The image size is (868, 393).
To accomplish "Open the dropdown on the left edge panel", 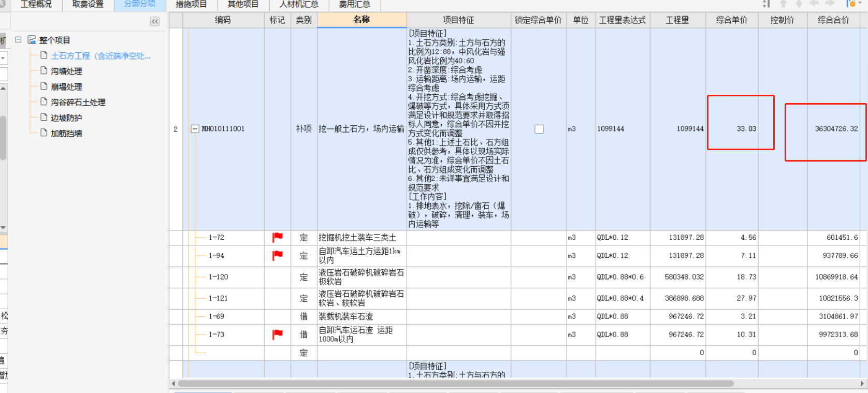I will click(x=3, y=58).
